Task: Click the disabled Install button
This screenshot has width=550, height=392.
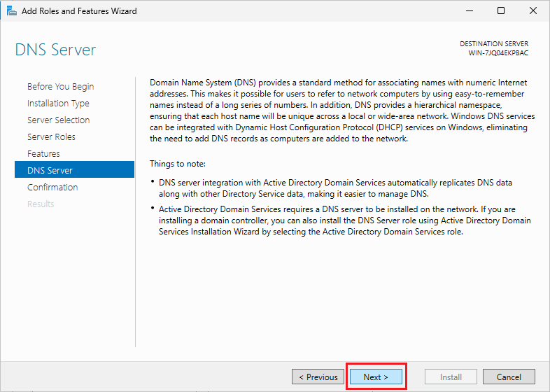Action: pyautogui.click(x=451, y=377)
